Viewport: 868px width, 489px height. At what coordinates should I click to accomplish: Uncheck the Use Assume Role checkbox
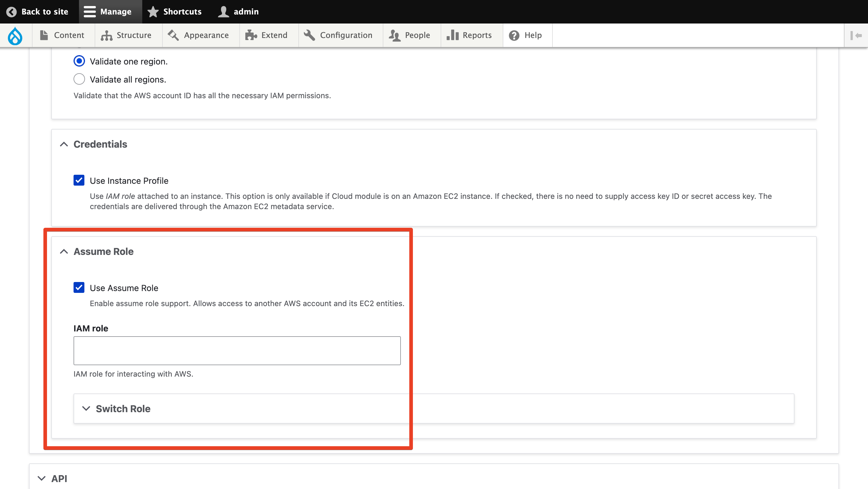(x=79, y=288)
